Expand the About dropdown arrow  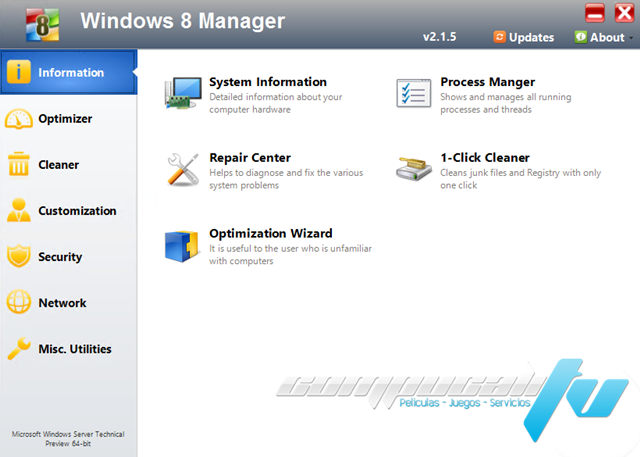point(631,38)
